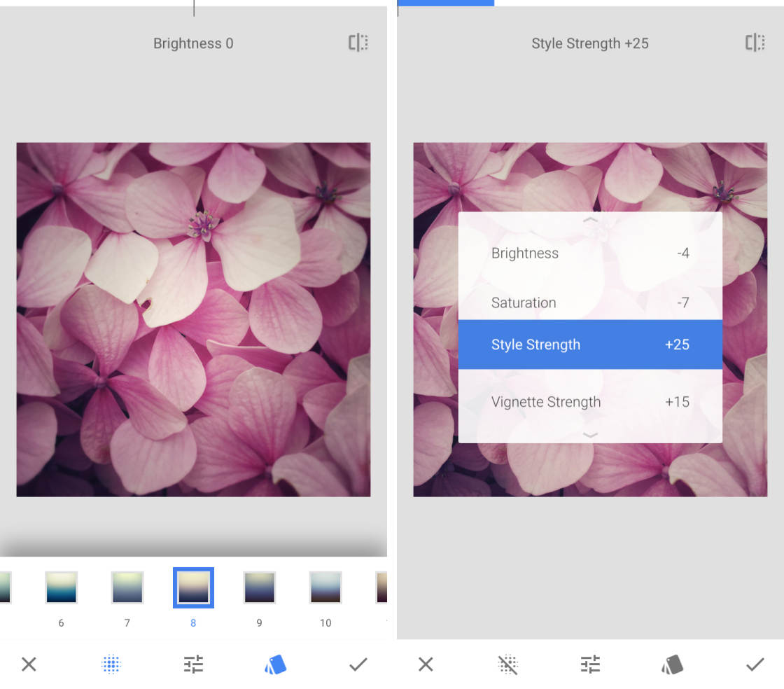Screen dimensions: 784x689
Task: Pick the style swatch numbered 10
Action: 325,587
